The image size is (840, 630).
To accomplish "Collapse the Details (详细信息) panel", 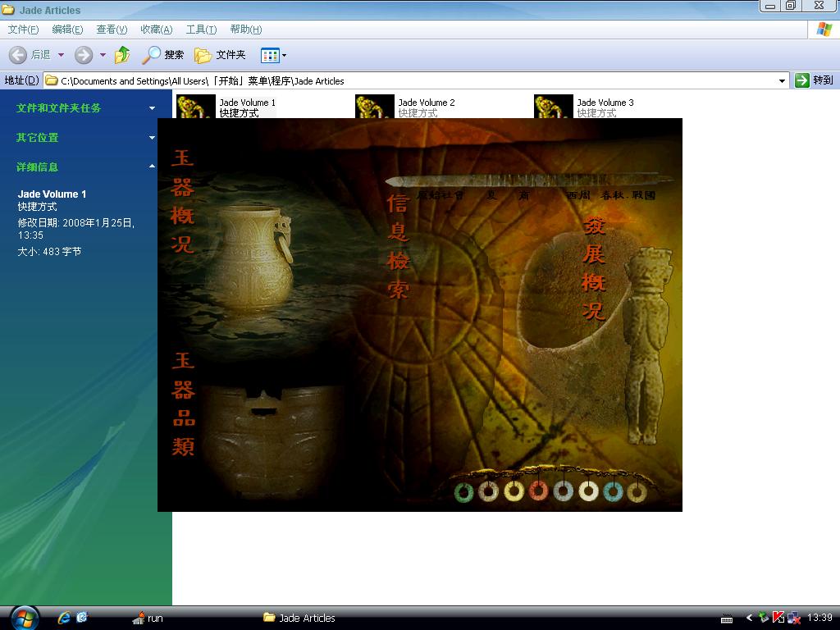I will (152, 167).
